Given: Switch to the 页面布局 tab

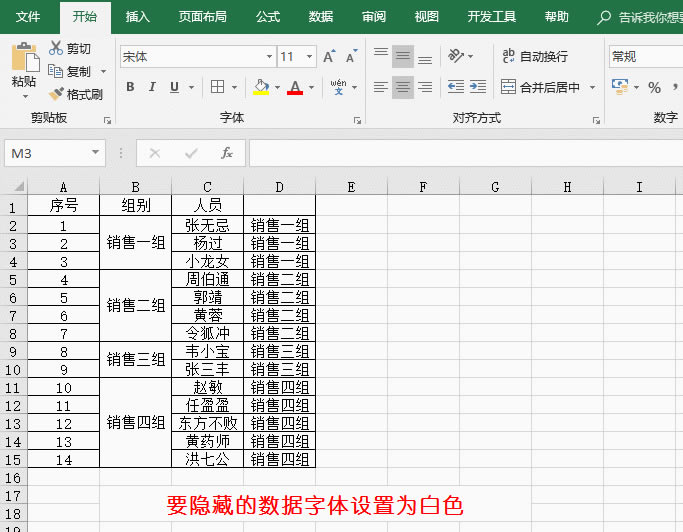Looking at the screenshot, I should (x=203, y=17).
